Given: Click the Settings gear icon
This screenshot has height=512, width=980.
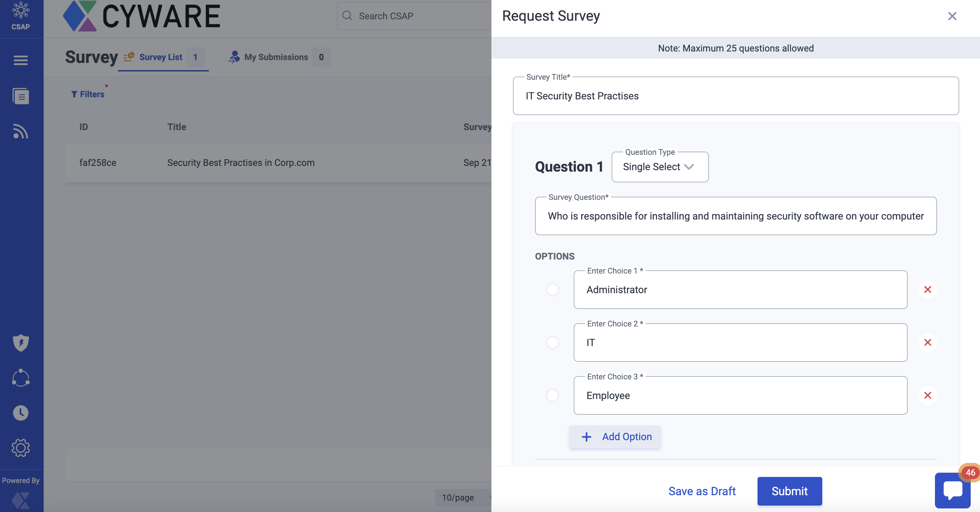Looking at the screenshot, I should [x=21, y=447].
